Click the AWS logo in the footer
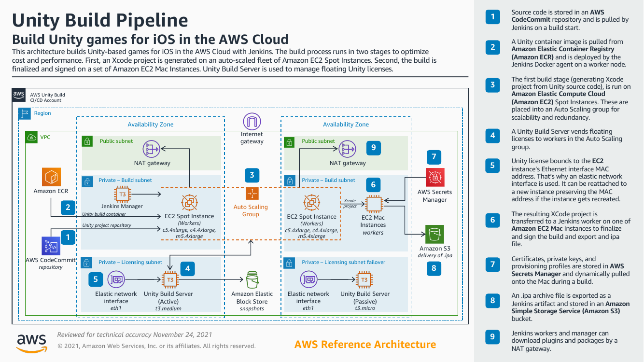Screen dimensions: 644x362 pos(32,342)
